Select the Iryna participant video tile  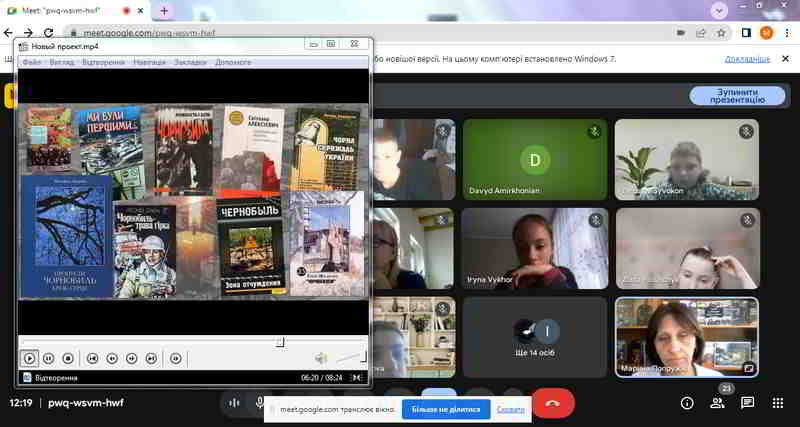[535, 248]
